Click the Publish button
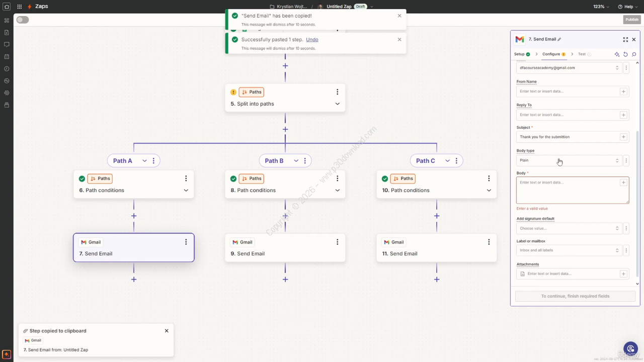The height and width of the screenshot is (362, 644). 631,20
